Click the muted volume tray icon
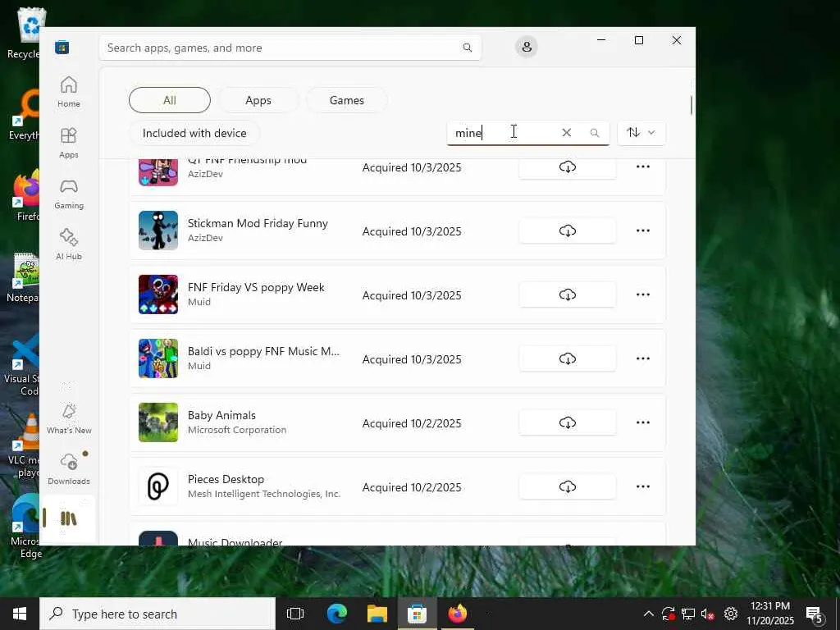This screenshot has width=840, height=630. (x=708, y=614)
